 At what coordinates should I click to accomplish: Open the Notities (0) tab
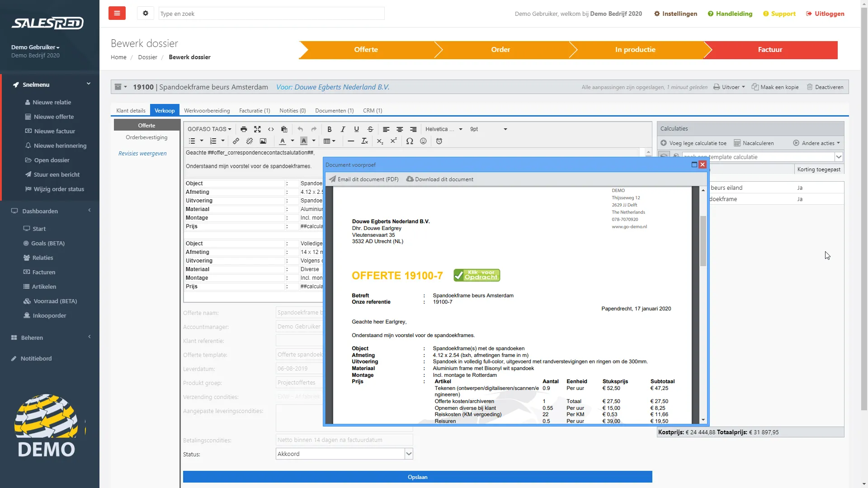tap(292, 111)
